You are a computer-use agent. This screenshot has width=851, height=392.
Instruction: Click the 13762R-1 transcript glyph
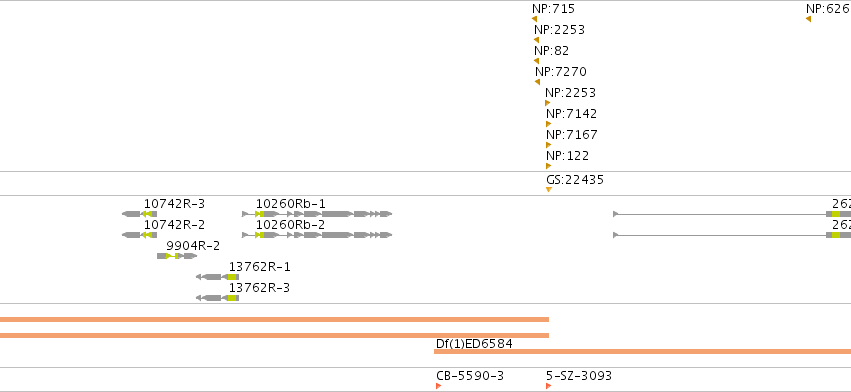pyautogui.click(x=217, y=277)
